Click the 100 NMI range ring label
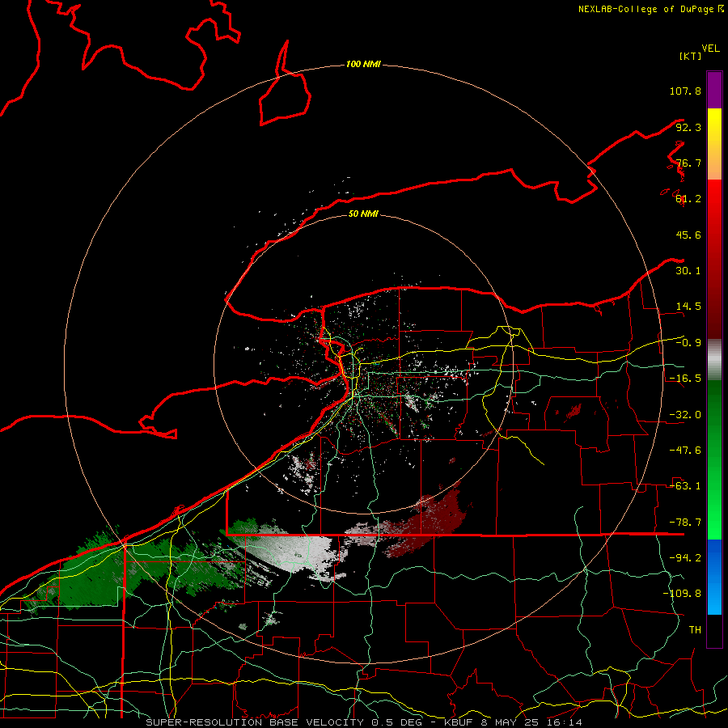Screen dimensions: 728x728 tap(363, 65)
